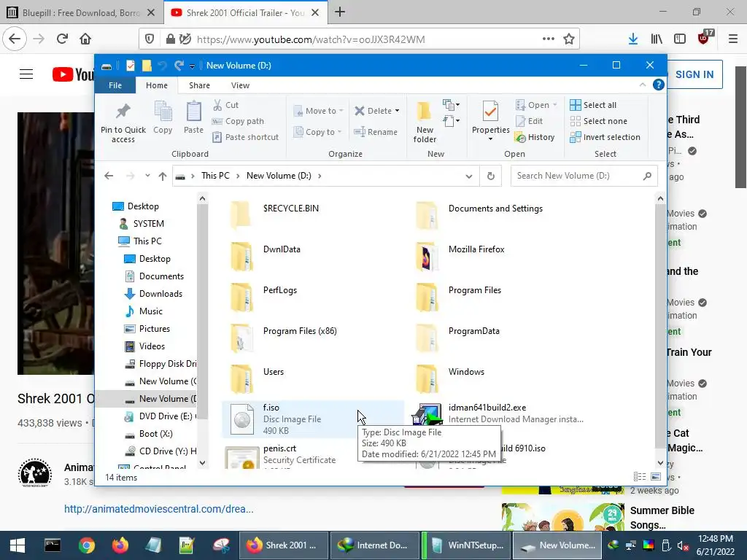The width and height of the screenshot is (747, 560).
Task: Switch Explorer to details view icon
Action: 640,477
